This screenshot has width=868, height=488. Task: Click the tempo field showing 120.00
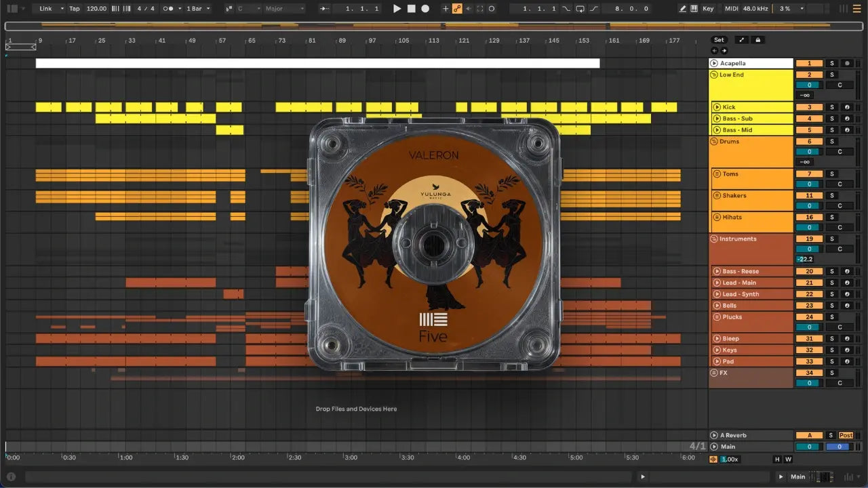pyautogui.click(x=96, y=9)
